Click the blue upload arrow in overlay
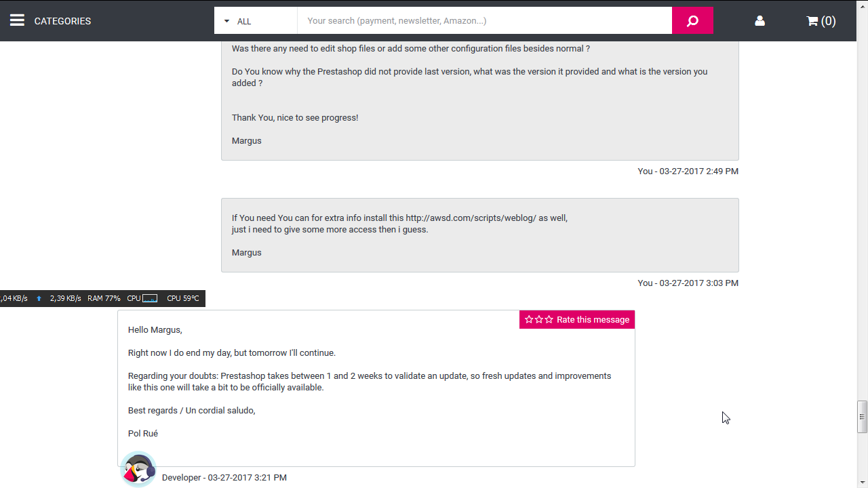This screenshot has height=488, width=868. coord(39,298)
